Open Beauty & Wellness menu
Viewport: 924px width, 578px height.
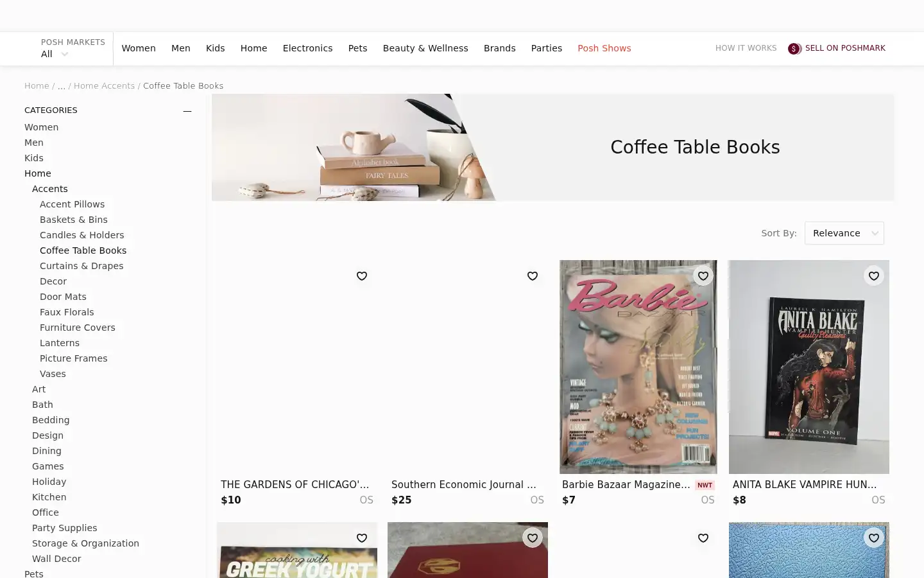425,48
